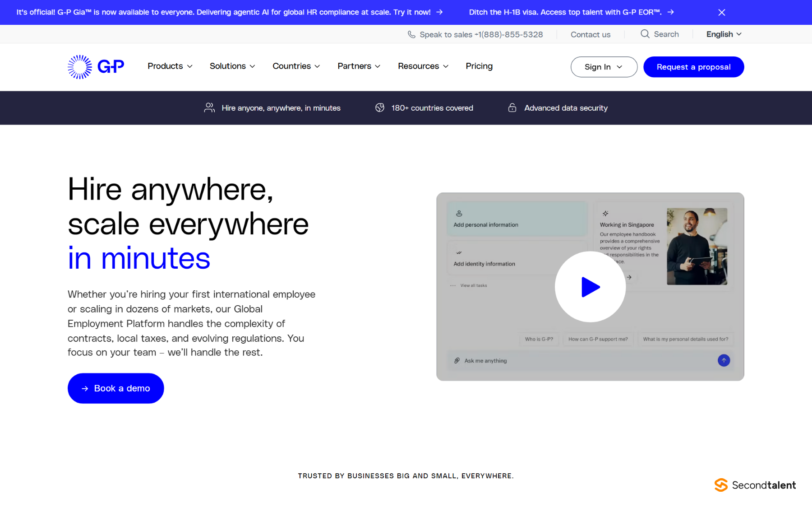Open the Partners dropdown
Image resolution: width=812 pixels, height=508 pixels.
coord(359,66)
